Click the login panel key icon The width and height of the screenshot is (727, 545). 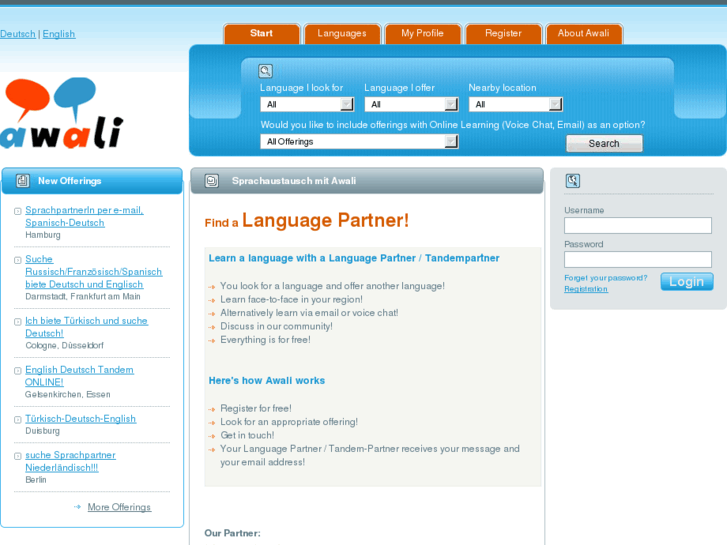[x=573, y=180]
